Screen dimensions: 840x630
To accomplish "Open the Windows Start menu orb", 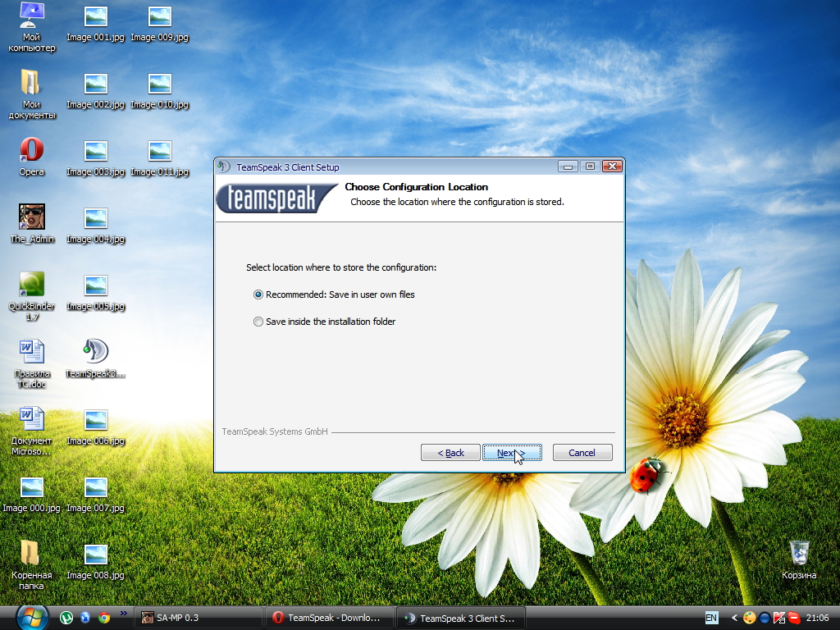I will (32, 619).
